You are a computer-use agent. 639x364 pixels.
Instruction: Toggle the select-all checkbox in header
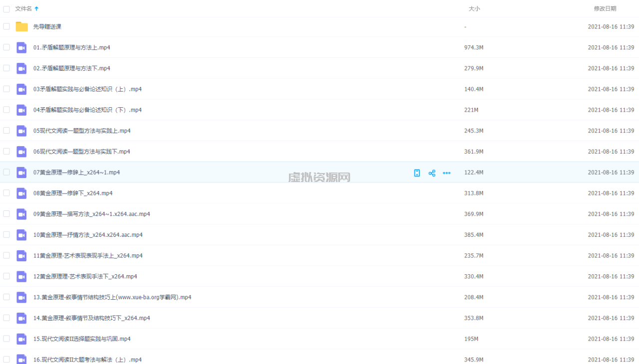pyautogui.click(x=6, y=9)
